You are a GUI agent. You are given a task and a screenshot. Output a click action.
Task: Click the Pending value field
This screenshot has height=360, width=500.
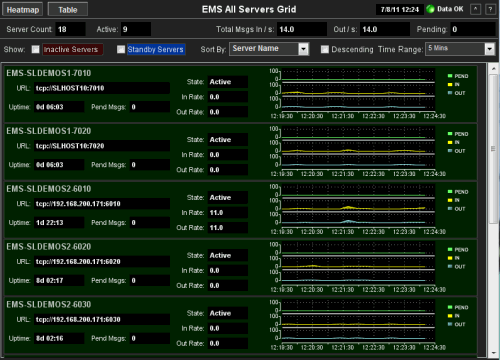point(473,29)
